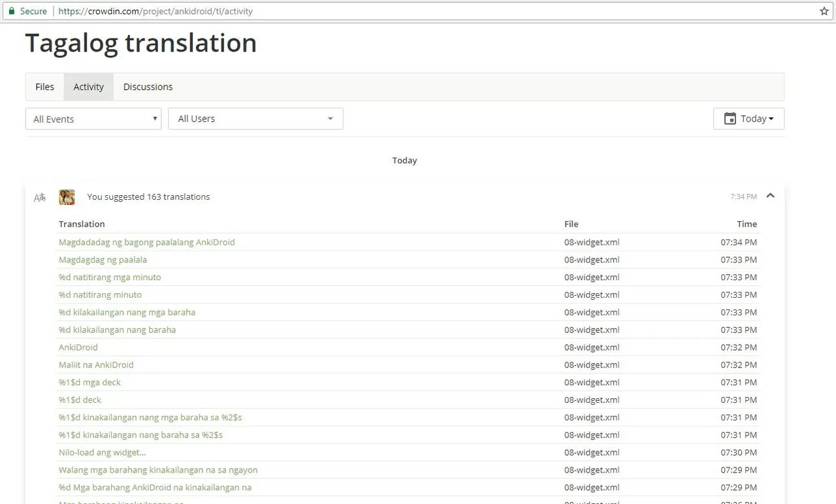Click 08-widget.xml in 'Maliit na AnkiDroid' row

point(592,365)
